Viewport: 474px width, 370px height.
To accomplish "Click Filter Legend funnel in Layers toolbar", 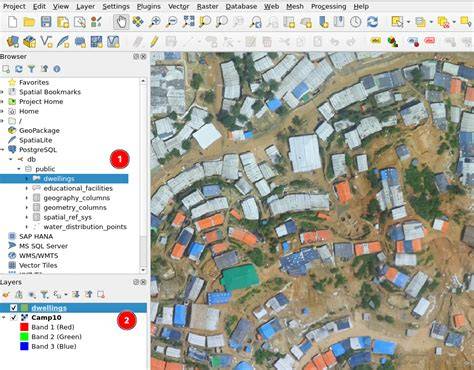I will (x=44, y=295).
